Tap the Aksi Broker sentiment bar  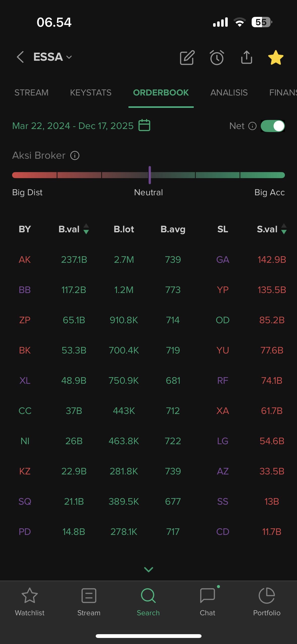(148, 175)
